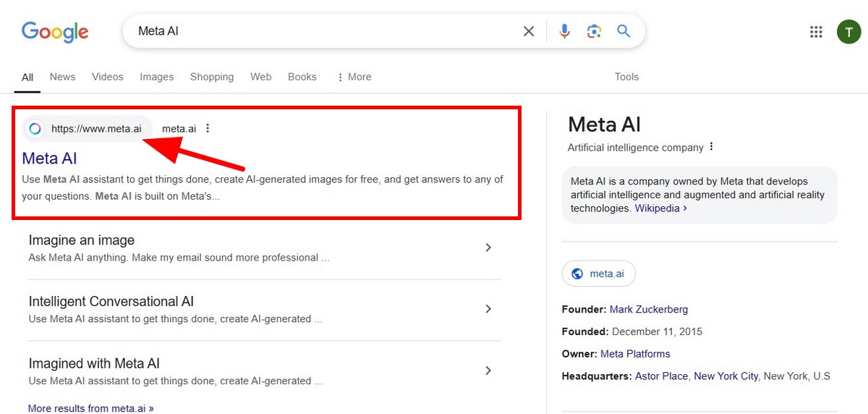Select the All results tab
This screenshot has height=414, width=868.
(x=27, y=77)
